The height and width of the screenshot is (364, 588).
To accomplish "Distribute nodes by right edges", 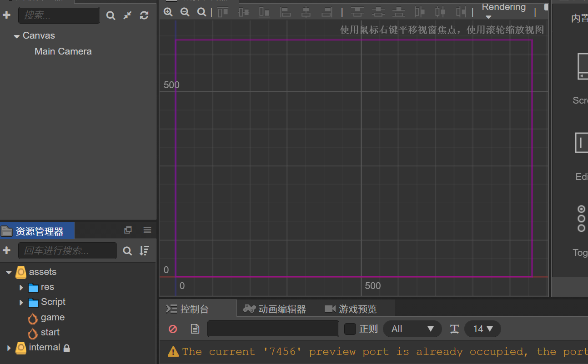I will click(x=461, y=12).
